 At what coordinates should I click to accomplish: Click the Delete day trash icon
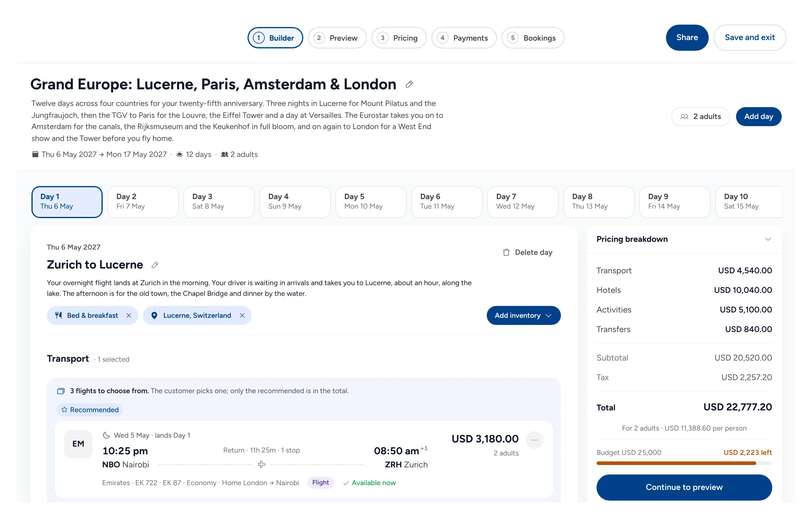click(x=506, y=252)
